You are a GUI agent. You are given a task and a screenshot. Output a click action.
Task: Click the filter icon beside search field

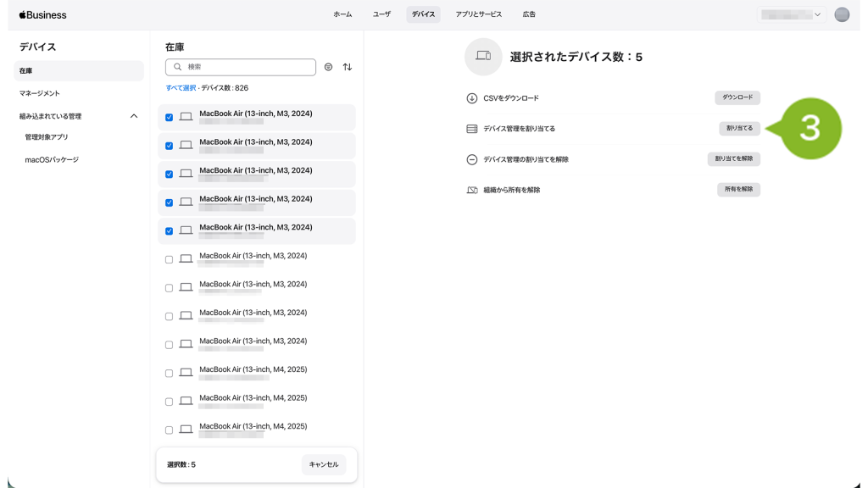point(328,67)
